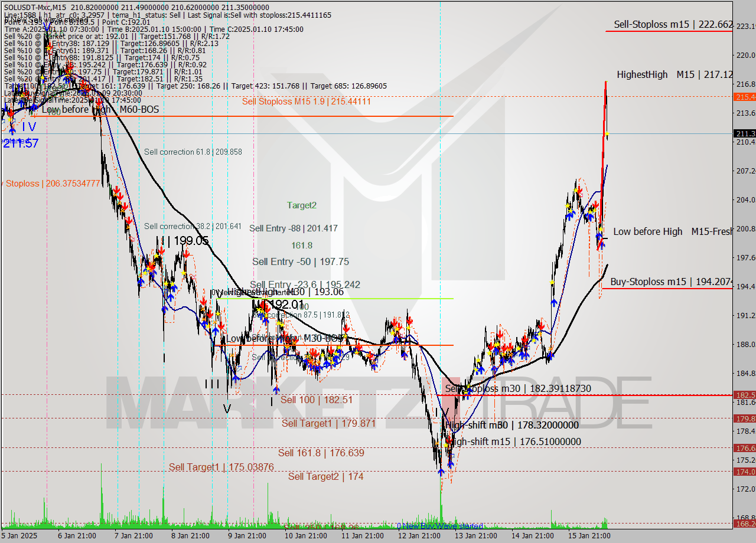The height and width of the screenshot is (543, 756).
Task: Click the 11 Jan 21:00 time label
Action: pos(361,536)
